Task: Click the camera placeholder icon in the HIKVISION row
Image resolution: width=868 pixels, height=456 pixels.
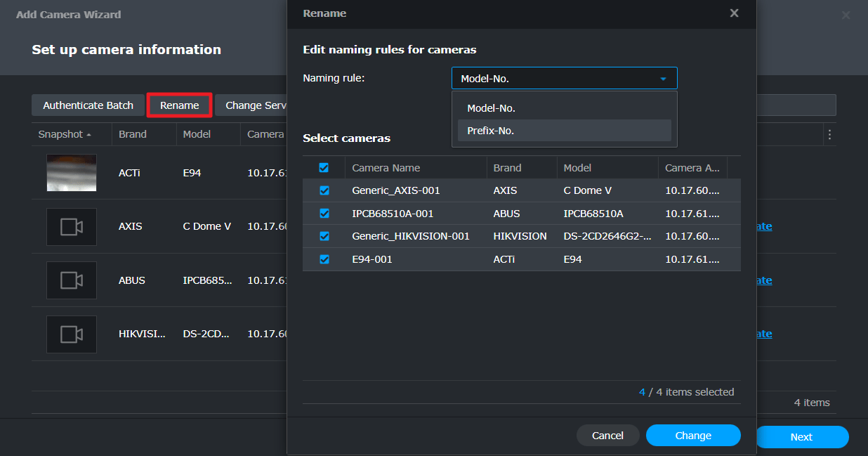Action: click(71, 334)
